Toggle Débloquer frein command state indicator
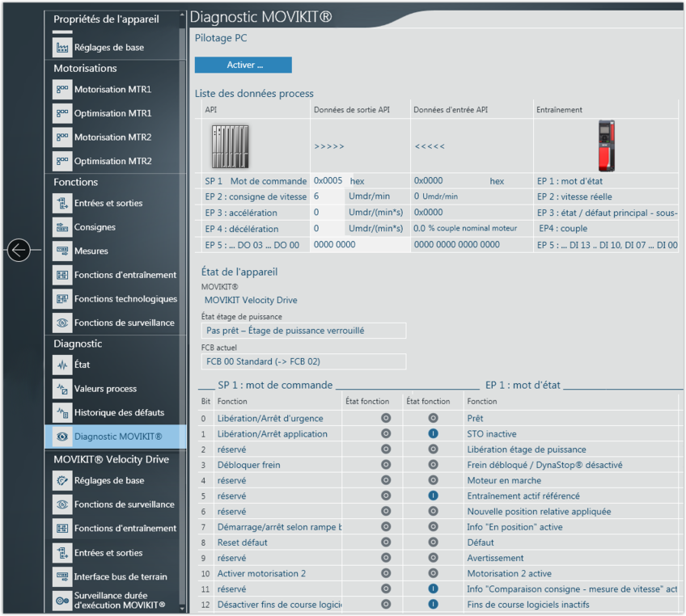This screenshot has height=616, width=686. pos(386,466)
